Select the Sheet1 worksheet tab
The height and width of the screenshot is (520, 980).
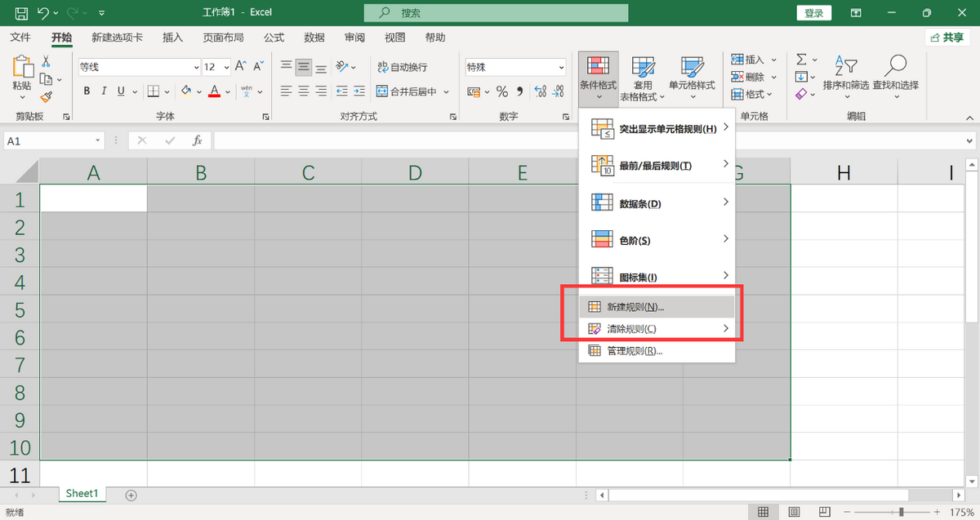(x=82, y=494)
